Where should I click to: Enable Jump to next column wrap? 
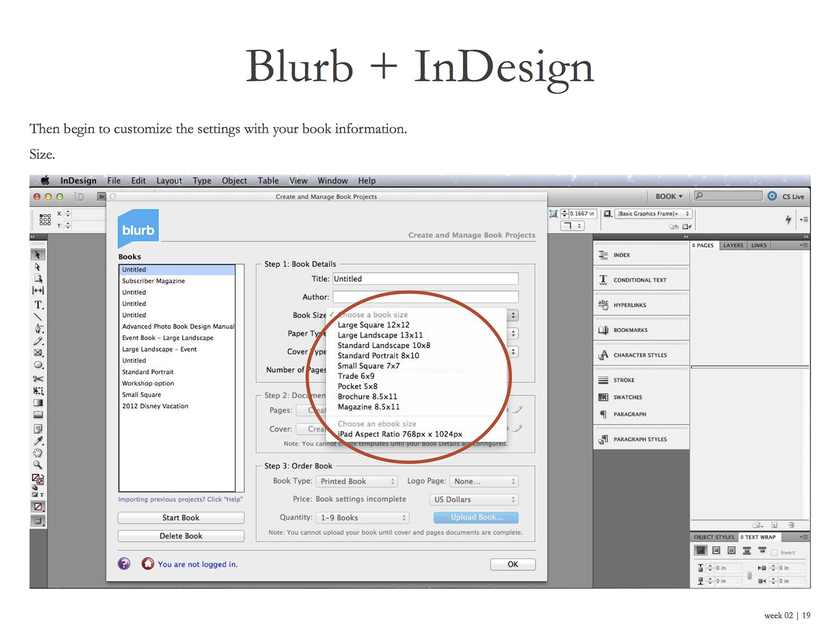[762, 550]
